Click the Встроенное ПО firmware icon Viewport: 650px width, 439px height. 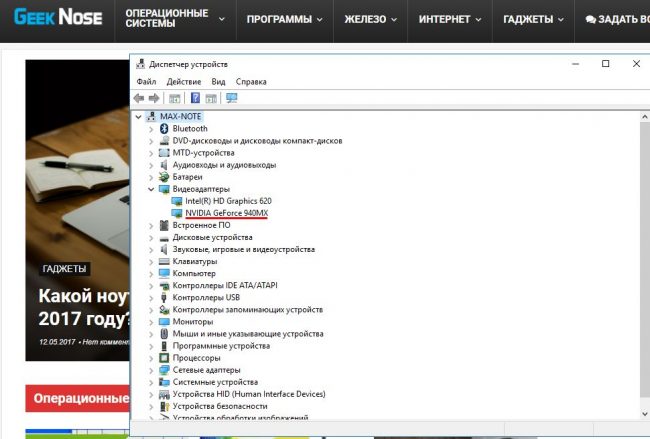pyautogui.click(x=164, y=225)
